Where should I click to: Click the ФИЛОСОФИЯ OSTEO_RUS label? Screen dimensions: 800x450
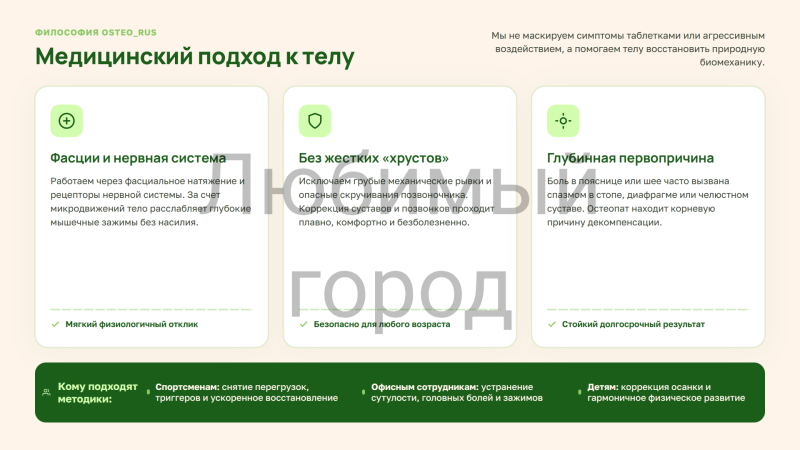pyautogui.click(x=96, y=32)
